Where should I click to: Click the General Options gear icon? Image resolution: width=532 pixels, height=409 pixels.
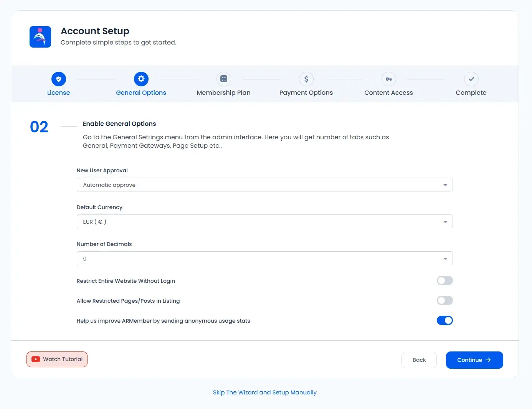click(141, 79)
